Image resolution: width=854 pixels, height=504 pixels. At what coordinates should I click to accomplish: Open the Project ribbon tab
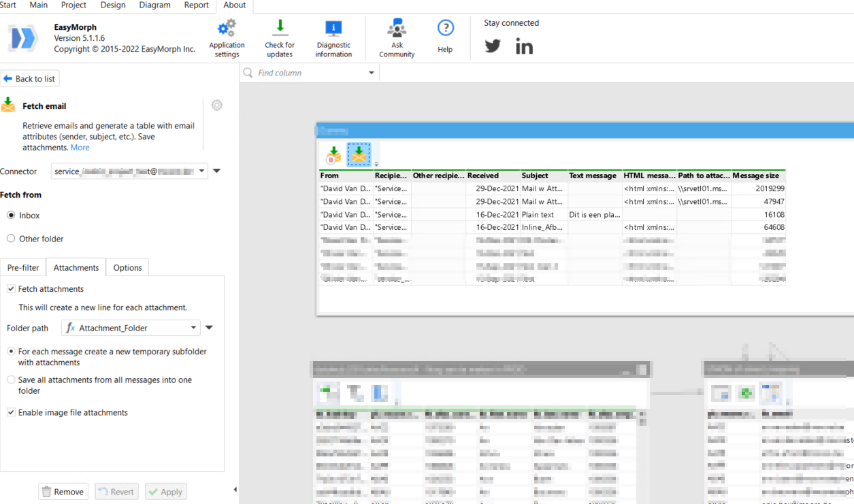pos(73,5)
